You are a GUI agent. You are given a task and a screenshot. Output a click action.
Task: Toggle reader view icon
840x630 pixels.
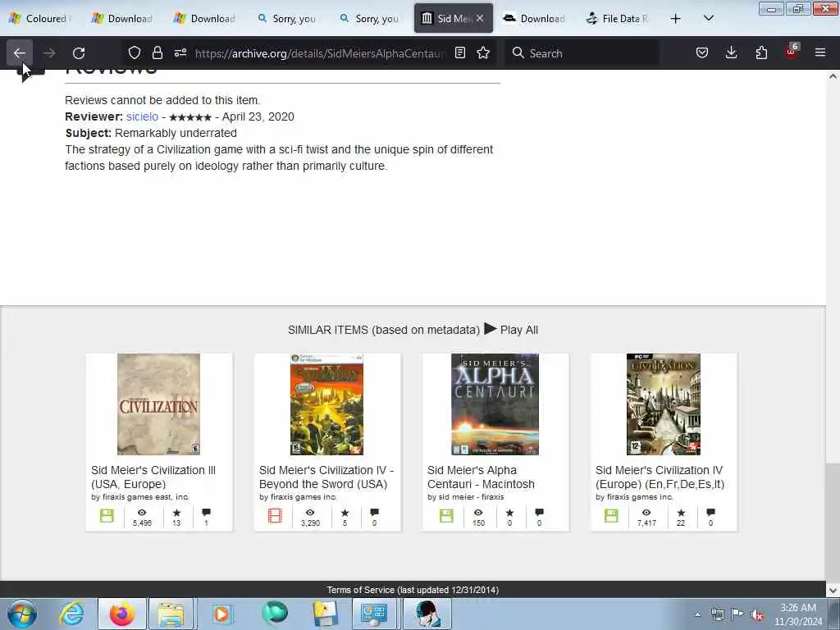tap(459, 52)
